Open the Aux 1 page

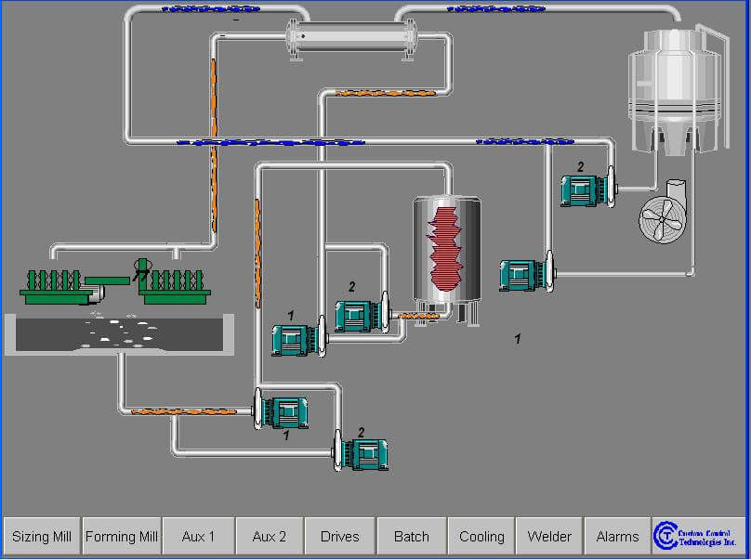(x=198, y=536)
